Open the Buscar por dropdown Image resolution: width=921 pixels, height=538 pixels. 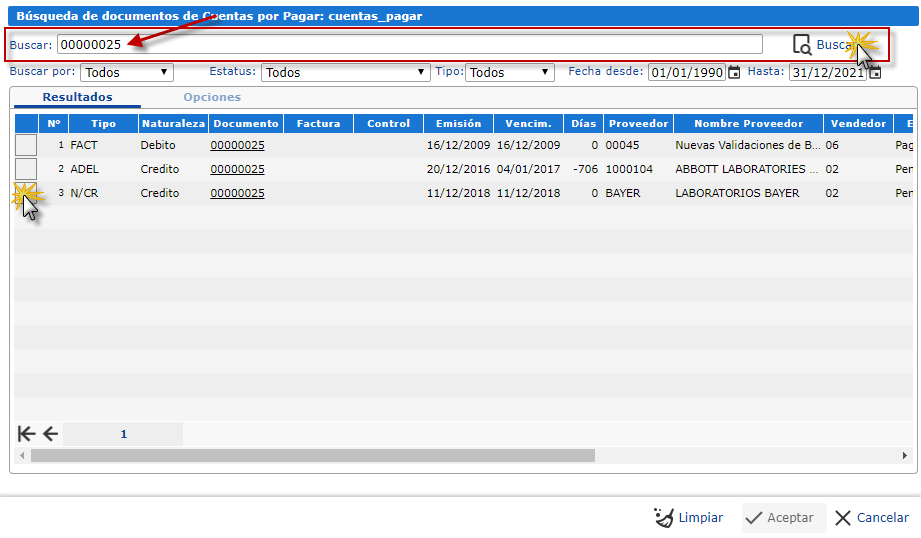click(x=127, y=72)
